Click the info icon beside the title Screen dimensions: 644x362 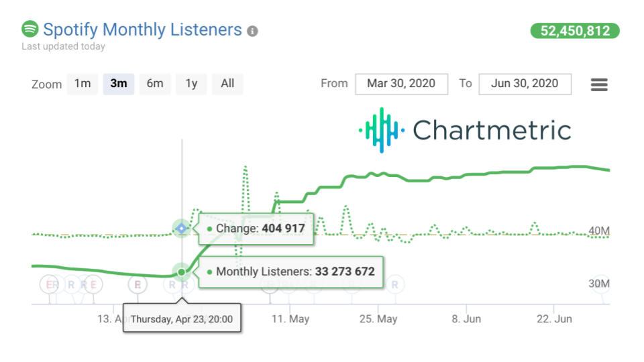click(252, 31)
